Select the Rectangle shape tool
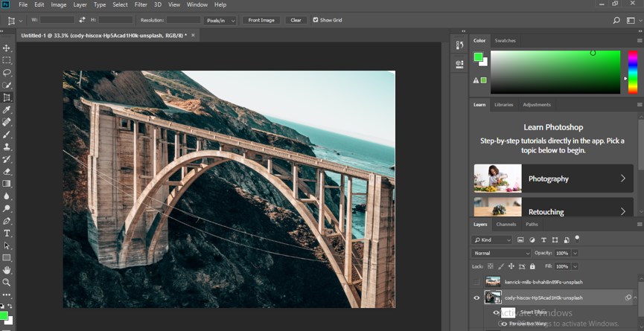The height and width of the screenshot is (331, 644). point(7,258)
